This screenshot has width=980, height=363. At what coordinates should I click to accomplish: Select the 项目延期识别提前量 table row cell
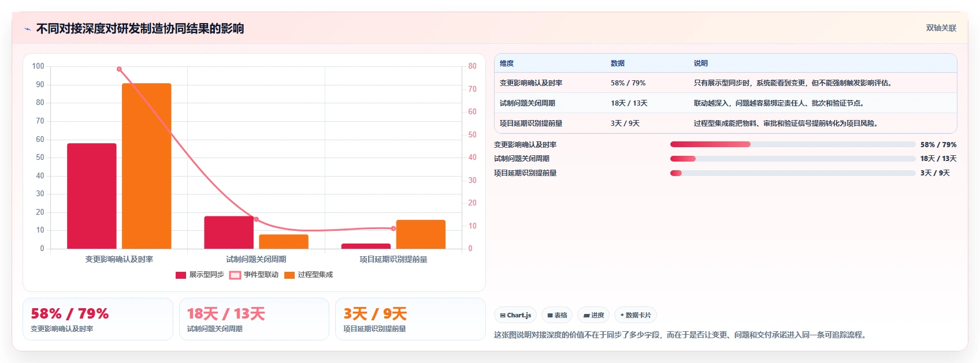pyautogui.click(x=531, y=124)
